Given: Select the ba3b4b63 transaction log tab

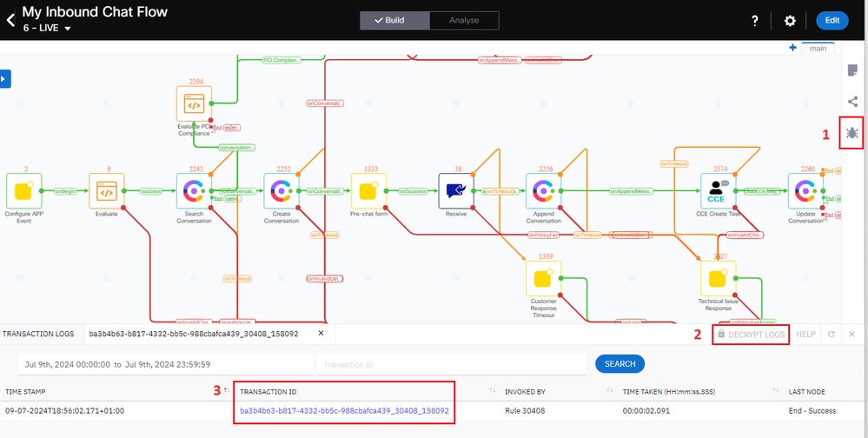Looking at the screenshot, I should (x=194, y=335).
